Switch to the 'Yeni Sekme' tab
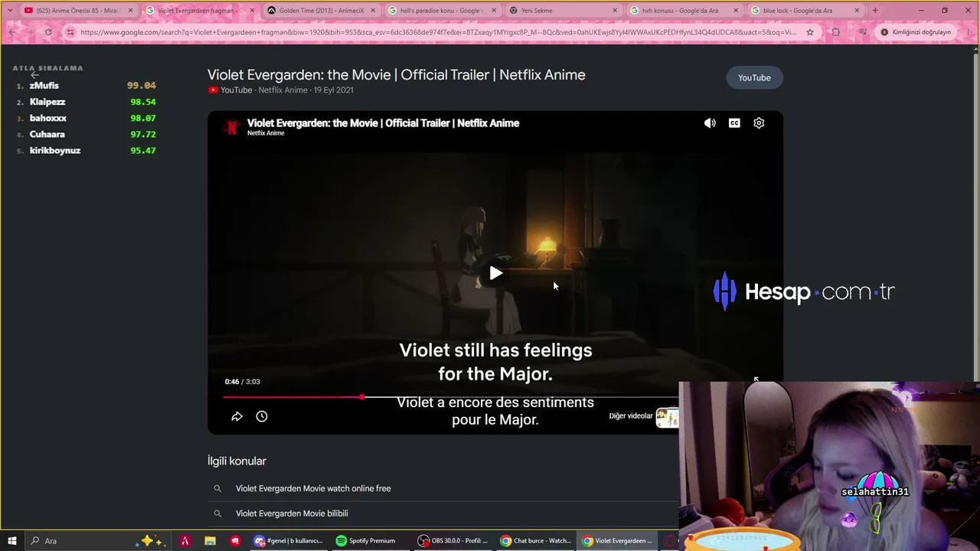 coord(563,11)
